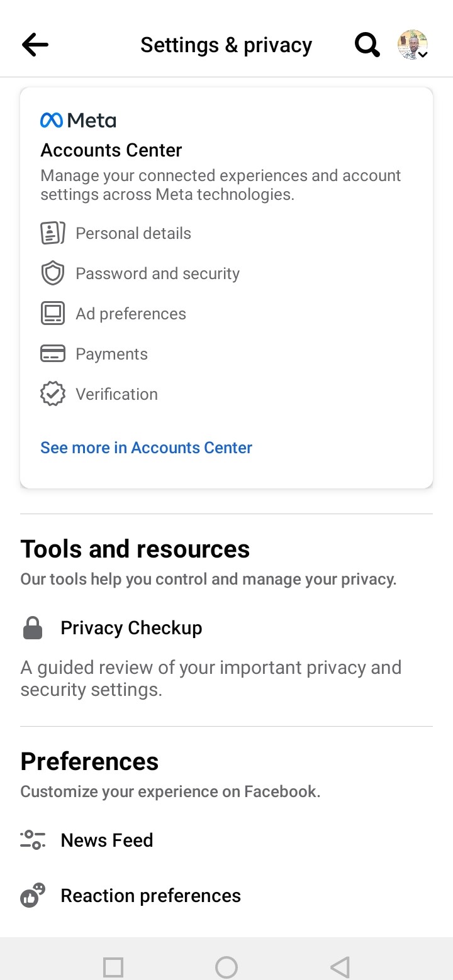The height and width of the screenshot is (980, 453).
Task: Tap the Personal details ID card icon
Action: [53, 233]
